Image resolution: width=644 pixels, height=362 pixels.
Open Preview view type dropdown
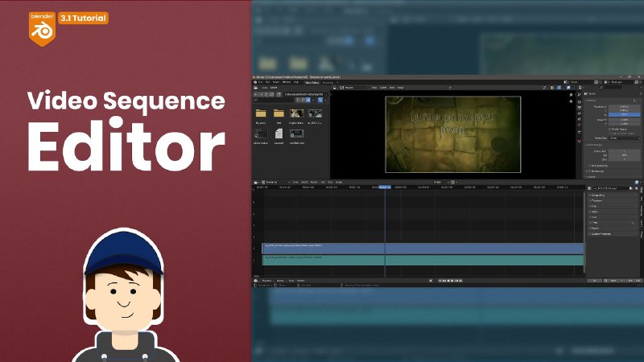[354, 88]
